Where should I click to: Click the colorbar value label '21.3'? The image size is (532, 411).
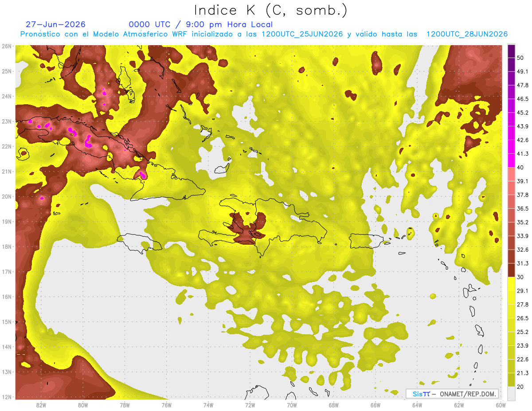[x=523, y=373]
